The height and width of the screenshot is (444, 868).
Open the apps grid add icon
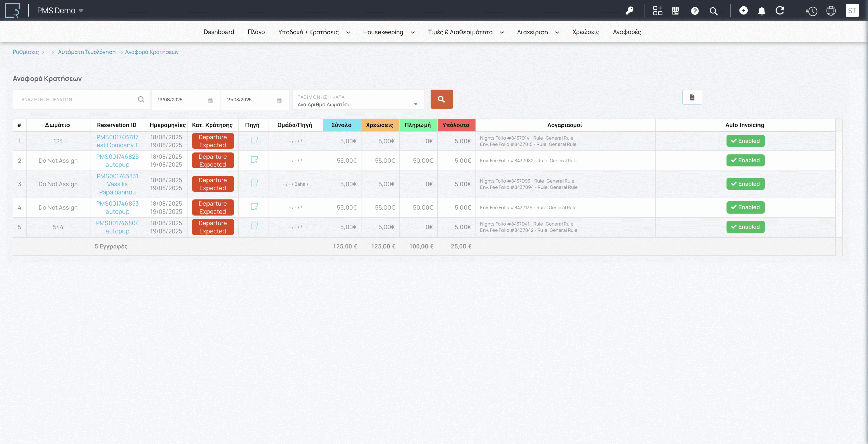pyautogui.click(x=657, y=11)
